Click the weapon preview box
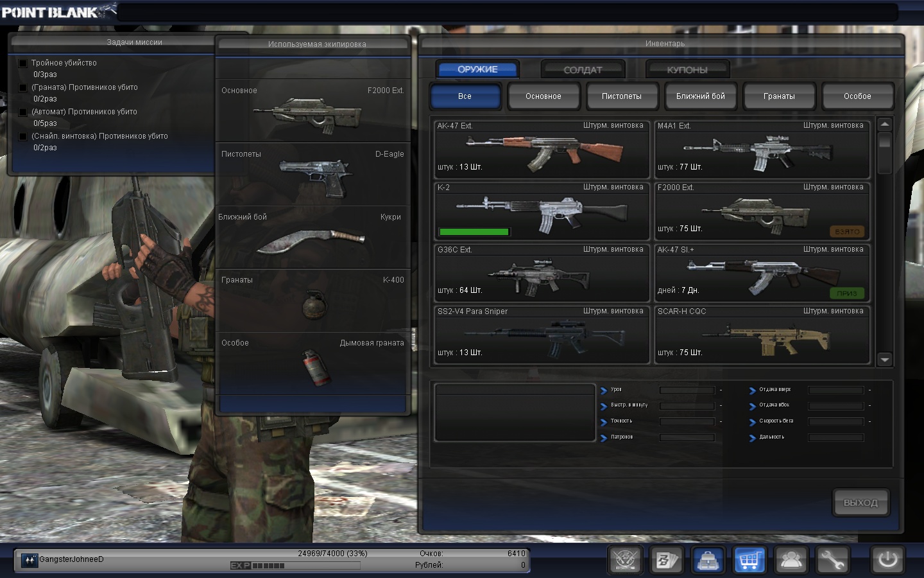Image resolution: width=924 pixels, height=578 pixels. [x=515, y=413]
